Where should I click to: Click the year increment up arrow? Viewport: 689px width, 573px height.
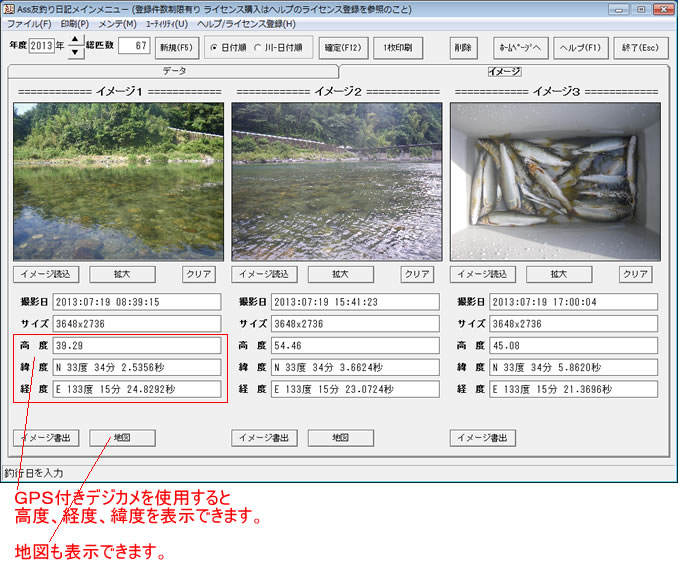coord(75,41)
